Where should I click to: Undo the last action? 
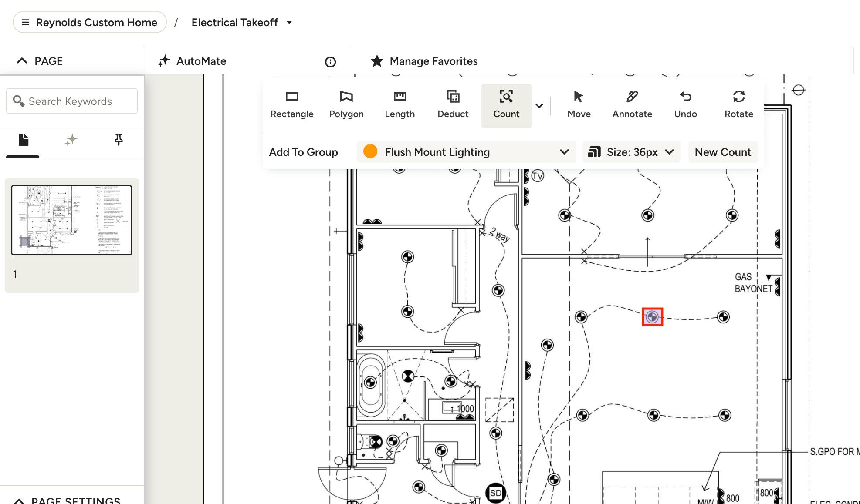tap(685, 105)
